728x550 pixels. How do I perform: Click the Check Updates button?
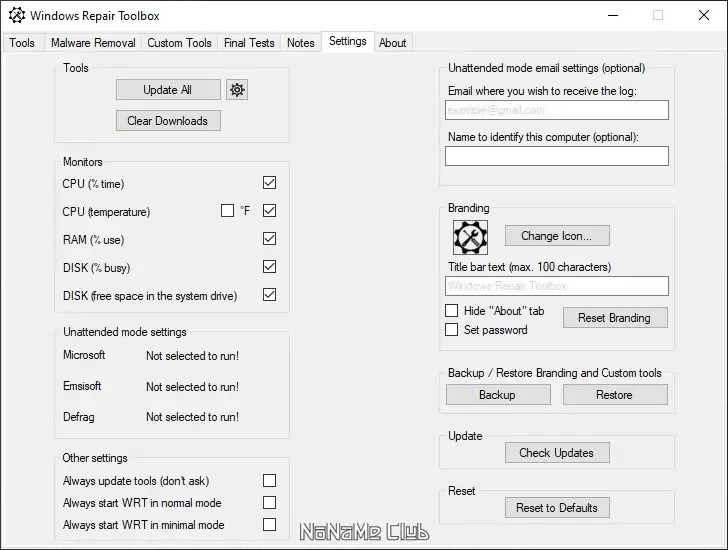(x=557, y=453)
